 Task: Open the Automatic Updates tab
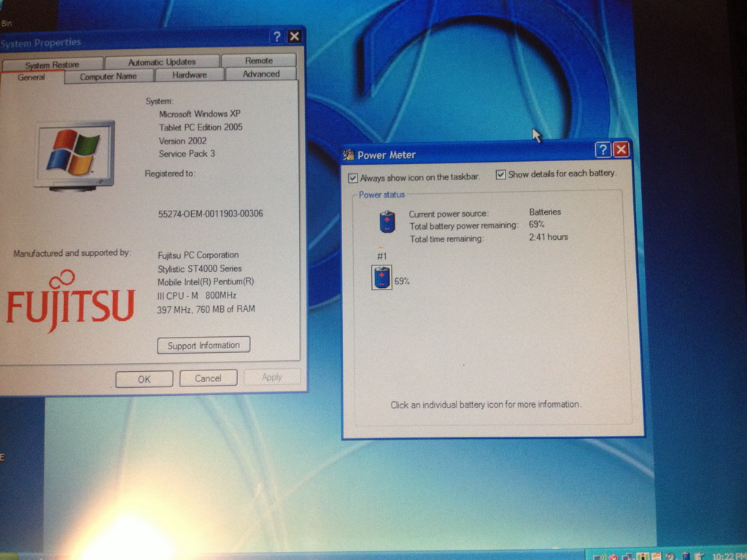[161, 62]
